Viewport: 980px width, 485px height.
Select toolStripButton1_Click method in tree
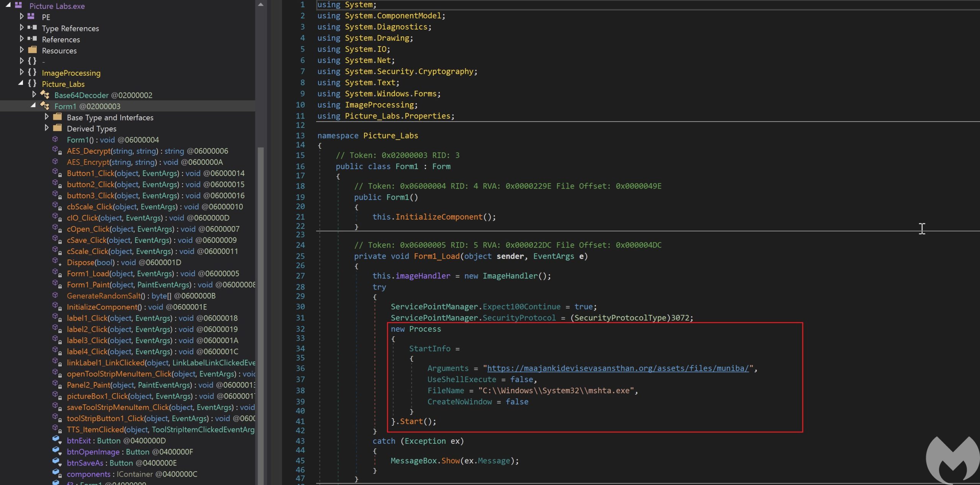point(161,418)
